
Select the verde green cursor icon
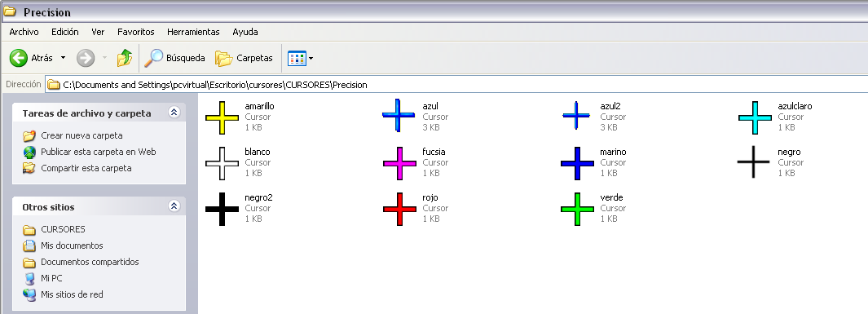[577, 209]
